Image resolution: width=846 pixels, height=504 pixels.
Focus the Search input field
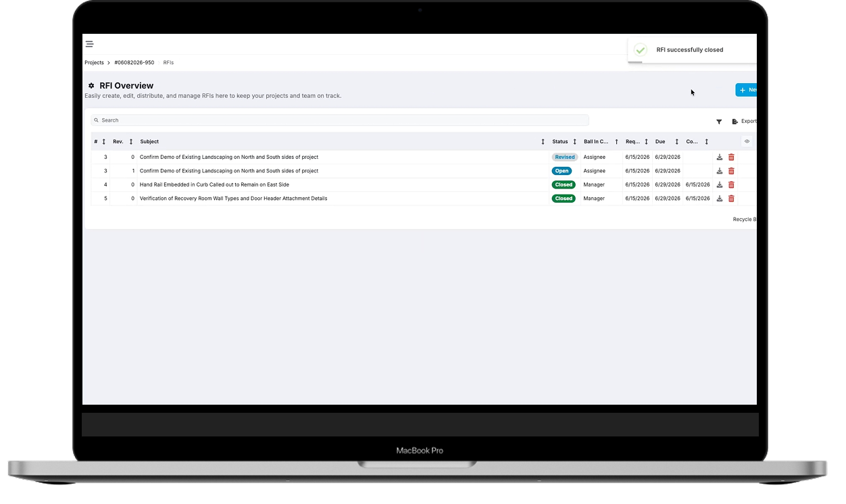pos(340,120)
